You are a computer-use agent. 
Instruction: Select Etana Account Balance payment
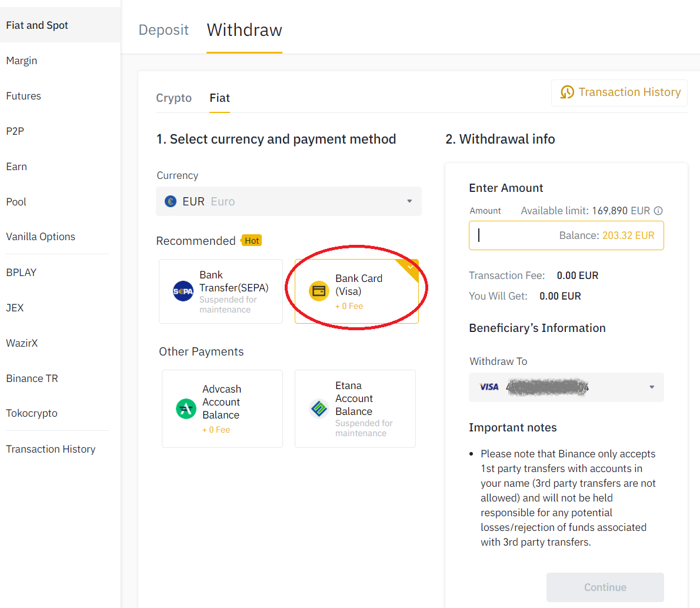pyautogui.click(x=355, y=408)
